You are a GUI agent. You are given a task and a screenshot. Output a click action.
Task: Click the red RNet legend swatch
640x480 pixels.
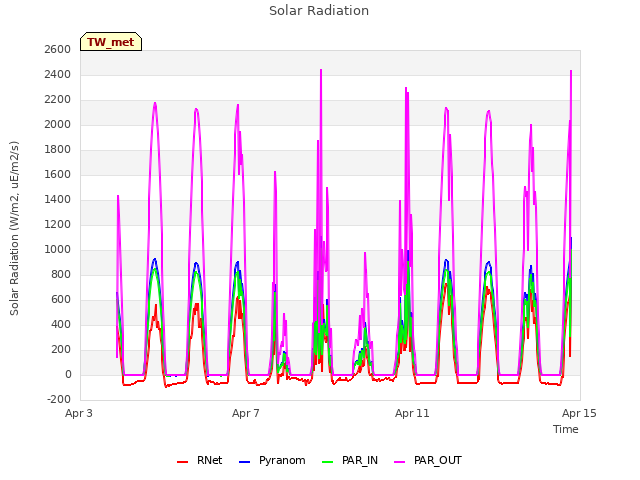tap(182, 462)
